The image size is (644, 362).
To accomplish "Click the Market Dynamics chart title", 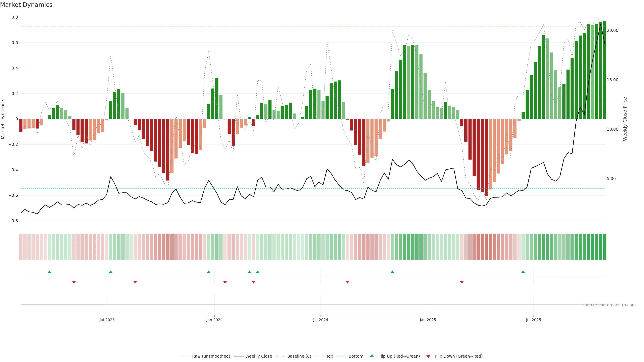I will click(26, 5).
